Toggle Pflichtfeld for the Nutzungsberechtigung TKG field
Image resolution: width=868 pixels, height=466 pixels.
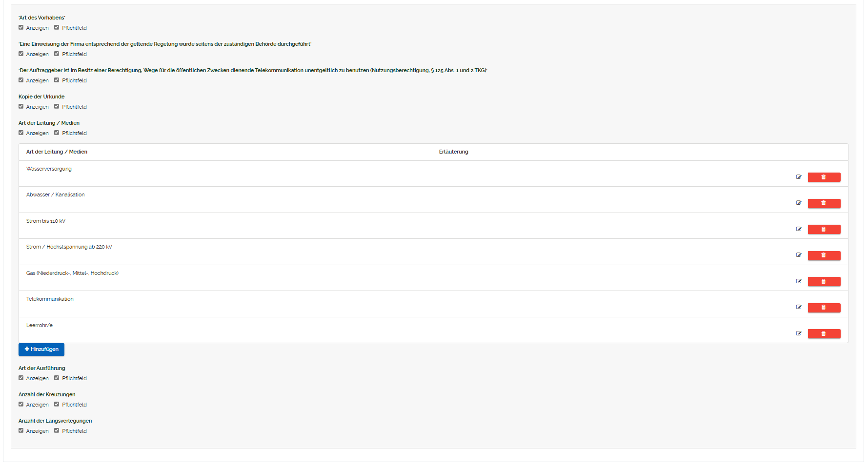click(57, 80)
